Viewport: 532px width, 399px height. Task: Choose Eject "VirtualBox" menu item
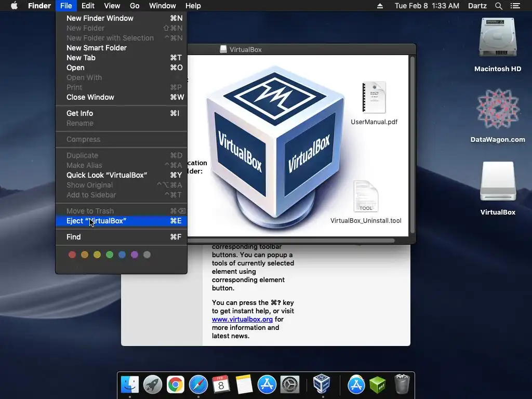[x=122, y=221]
